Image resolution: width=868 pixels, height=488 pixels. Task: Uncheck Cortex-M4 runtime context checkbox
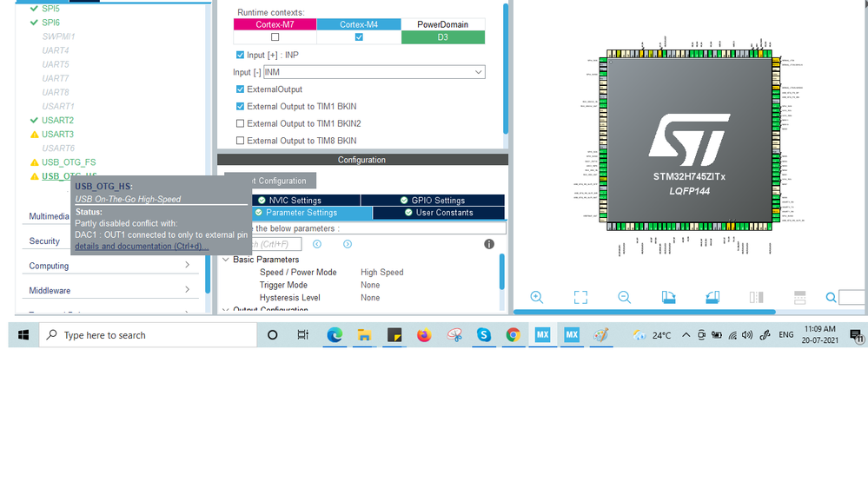click(359, 37)
